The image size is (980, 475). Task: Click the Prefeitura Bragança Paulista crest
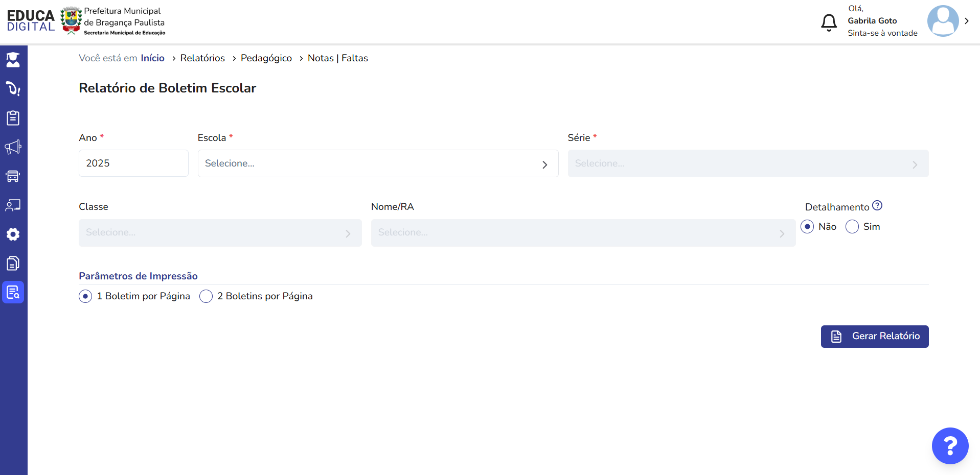pyautogui.click(x=71, y=20)
